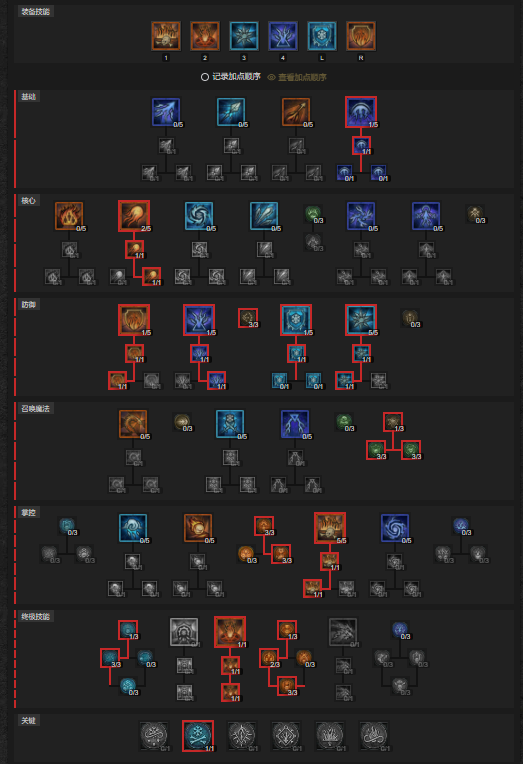Select the active snowflake key passive at 1/1

coord(198,736)
